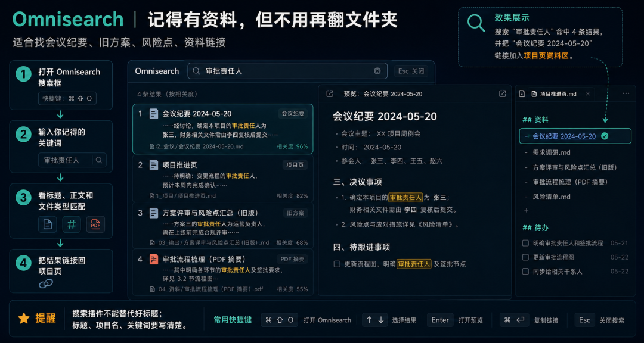The height and width of the screenshot is (343, 644).
Task: Click the 4 条结果(按相关度) label
Action: (168, 94)
